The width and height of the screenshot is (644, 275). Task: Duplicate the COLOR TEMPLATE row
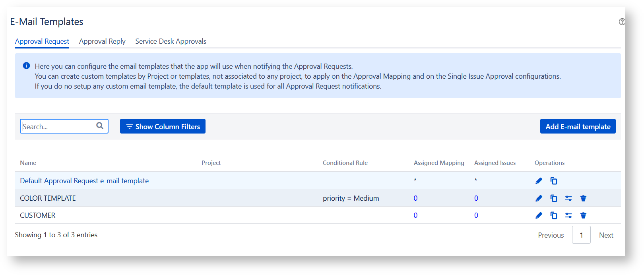point(553,198)
